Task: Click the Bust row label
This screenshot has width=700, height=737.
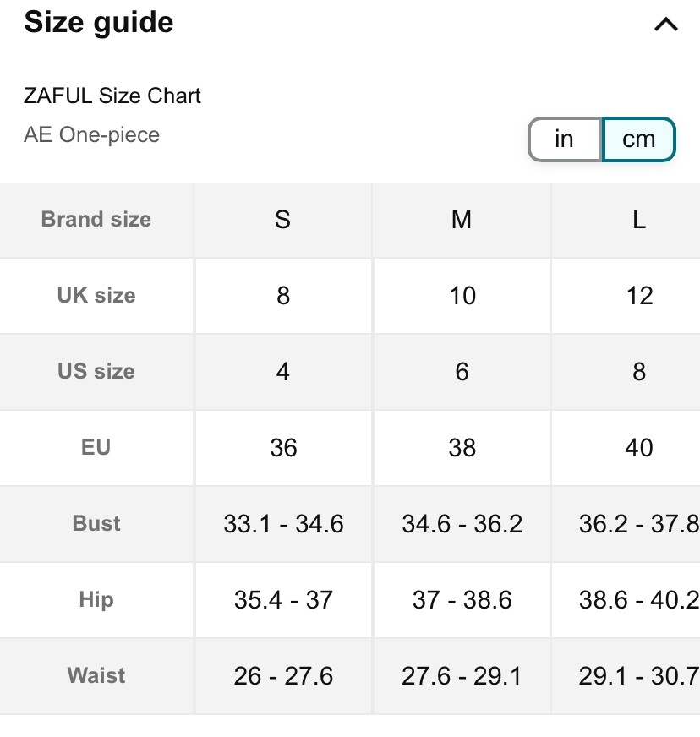Action: pos(96,523)
